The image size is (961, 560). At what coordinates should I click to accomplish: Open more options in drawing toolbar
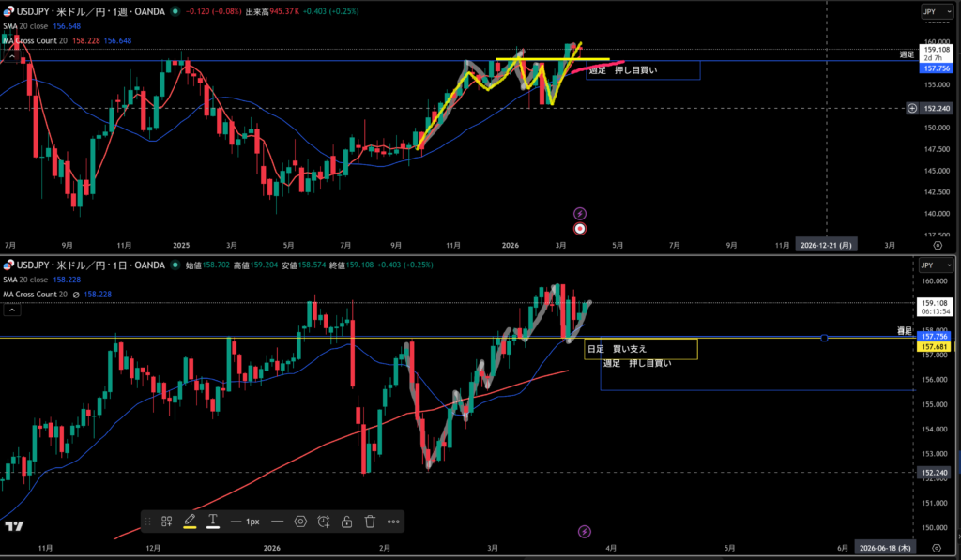tap(393, 521)
